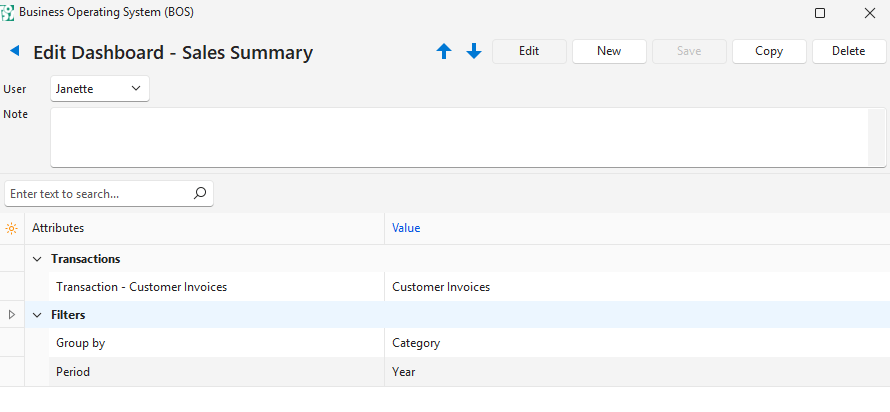Screen dimensions: 890x412
Task: Click the BOS app icon in title bar
Action: (x=8, y=13)
